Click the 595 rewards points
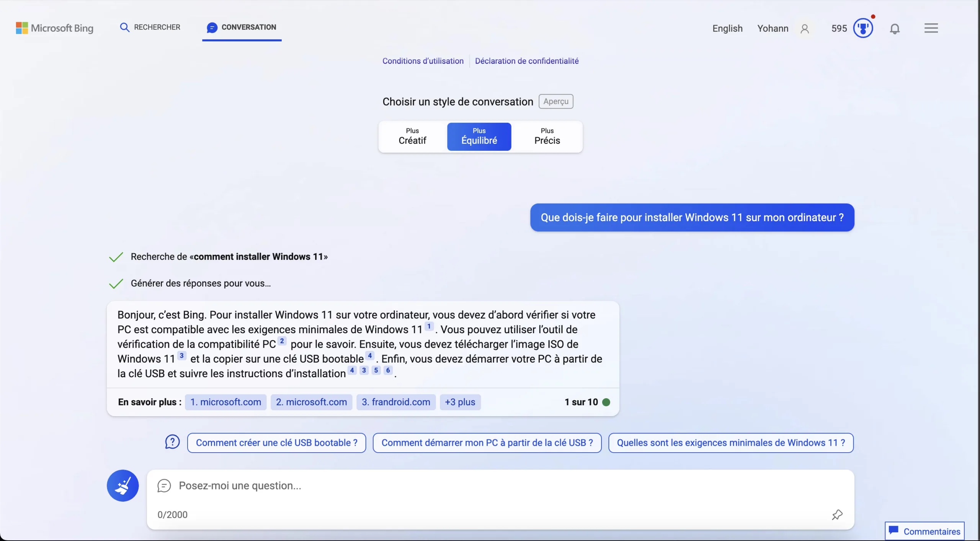Image resolution: width=980 pixels, height=541 pixels. pyautogui.click(x=839, y=28)
